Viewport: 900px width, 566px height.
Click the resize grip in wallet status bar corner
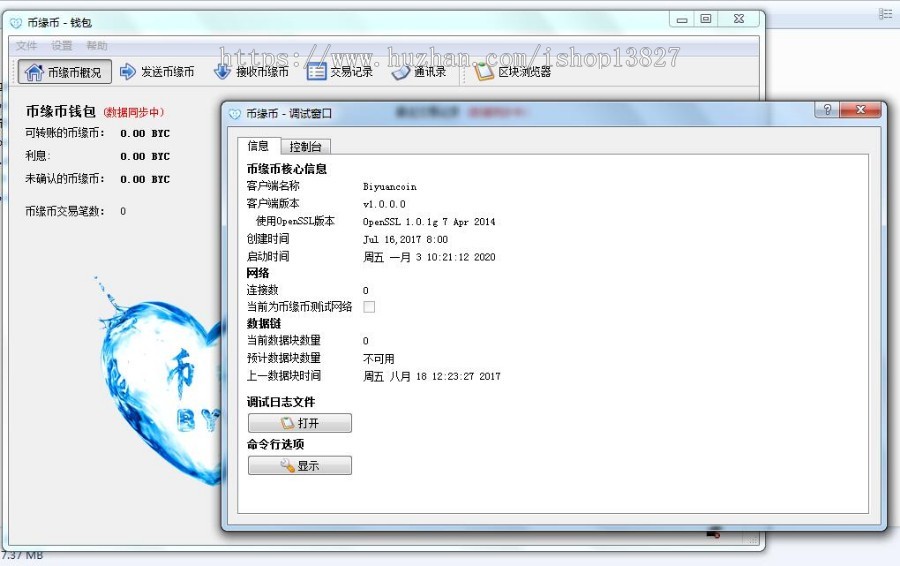(752, 538)
